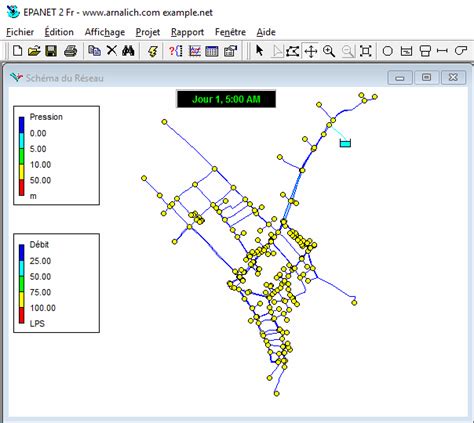Click the New project icon
474x423 pixels.
click(18, 51)
